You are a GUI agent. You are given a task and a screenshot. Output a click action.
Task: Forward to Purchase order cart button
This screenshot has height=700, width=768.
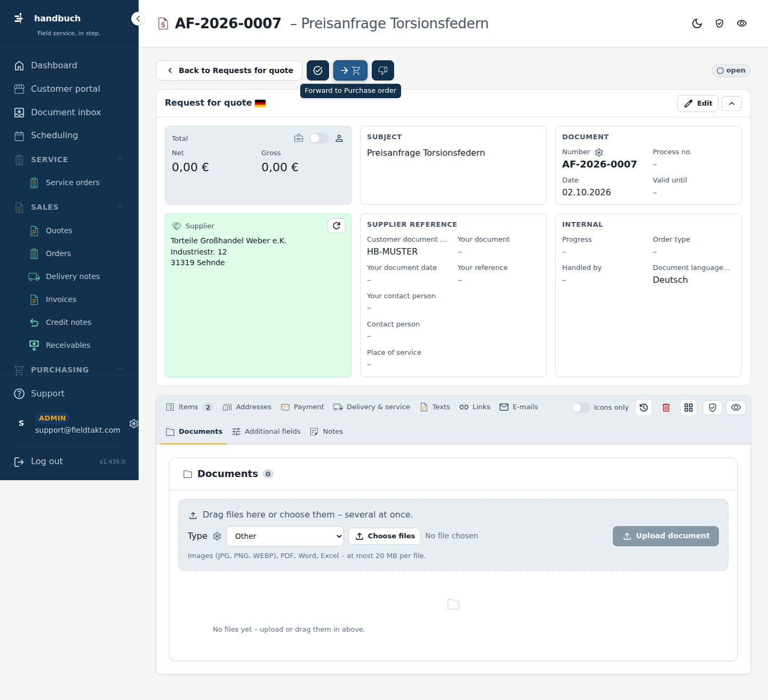point(350,70)
